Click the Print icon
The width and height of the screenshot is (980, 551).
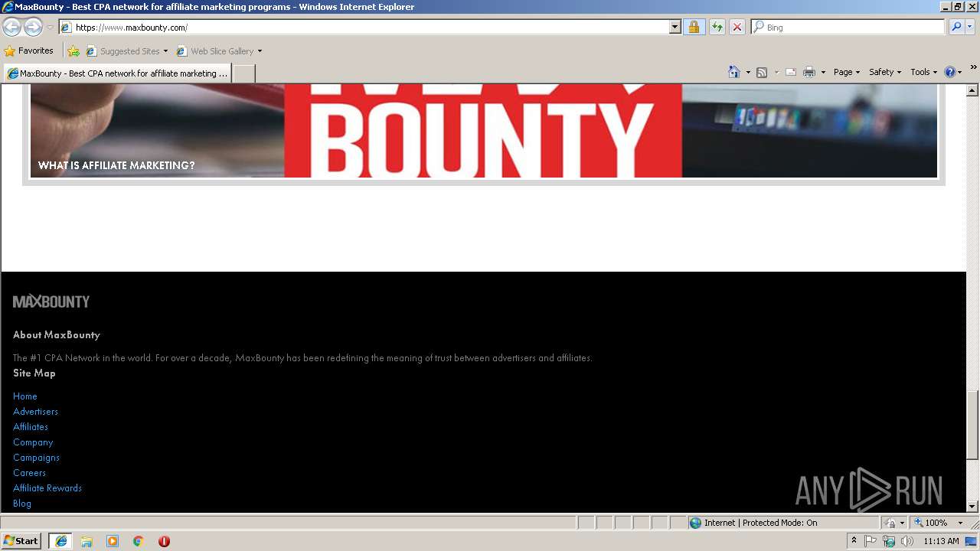coord(809,72)
